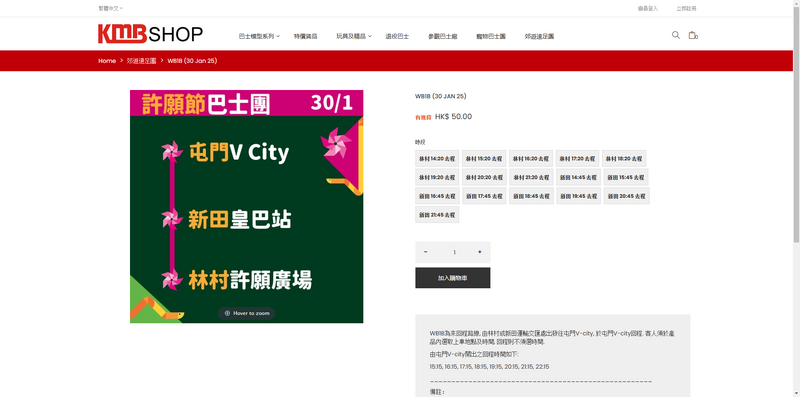Image resolution: width=800 pixels, height=397 pixels.
Task: Choose 新田 15:45 去程 option
Action: coord(626,177)
